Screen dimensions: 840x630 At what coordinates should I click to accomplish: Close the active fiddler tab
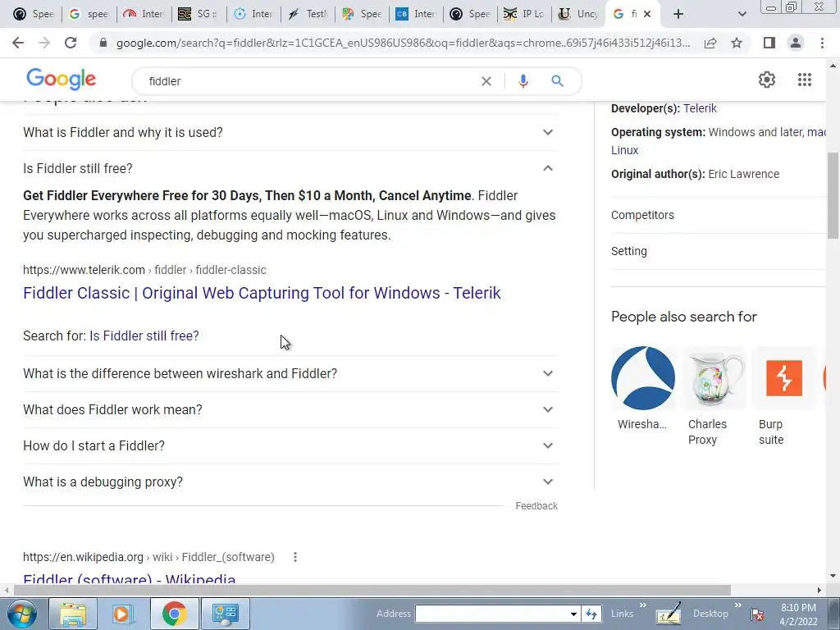(x=647, y=14)
